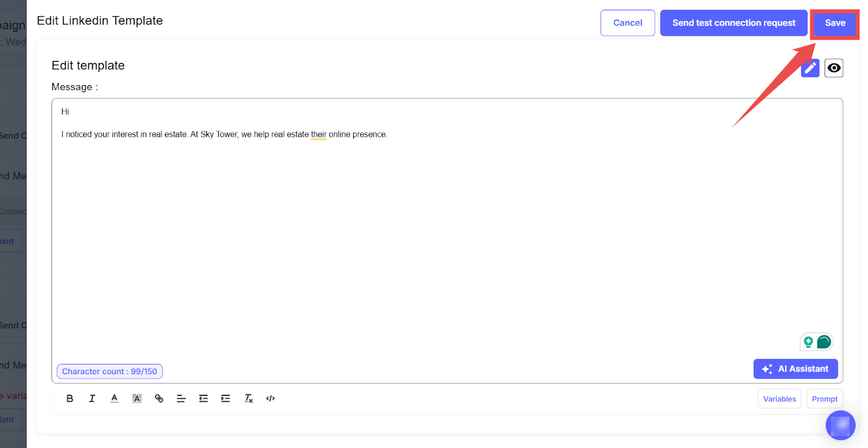The width and height of the screenshot is (868, 448).
Task: Cancel editing the template
Action: tap(627, 23)
